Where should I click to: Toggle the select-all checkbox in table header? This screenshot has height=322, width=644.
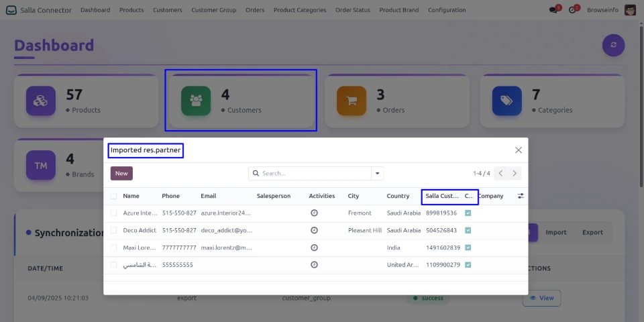pyautogui.click(x=113, y=197)
